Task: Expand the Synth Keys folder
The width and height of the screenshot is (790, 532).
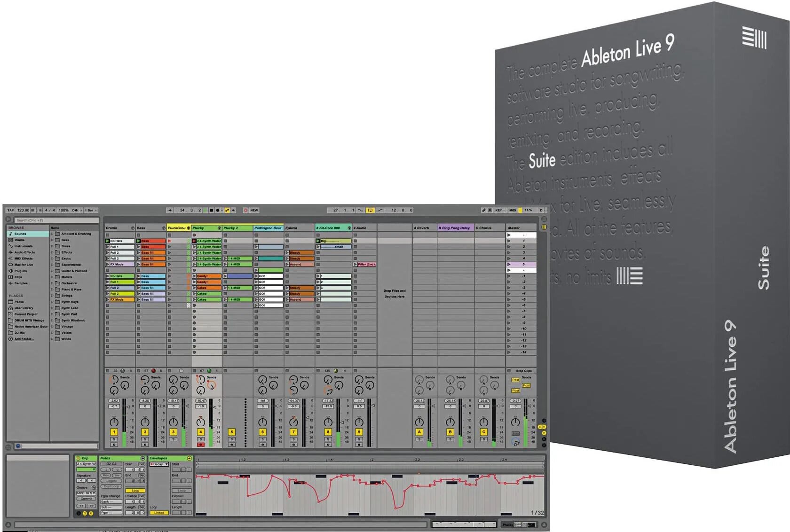Action: (x=53, y=302)
